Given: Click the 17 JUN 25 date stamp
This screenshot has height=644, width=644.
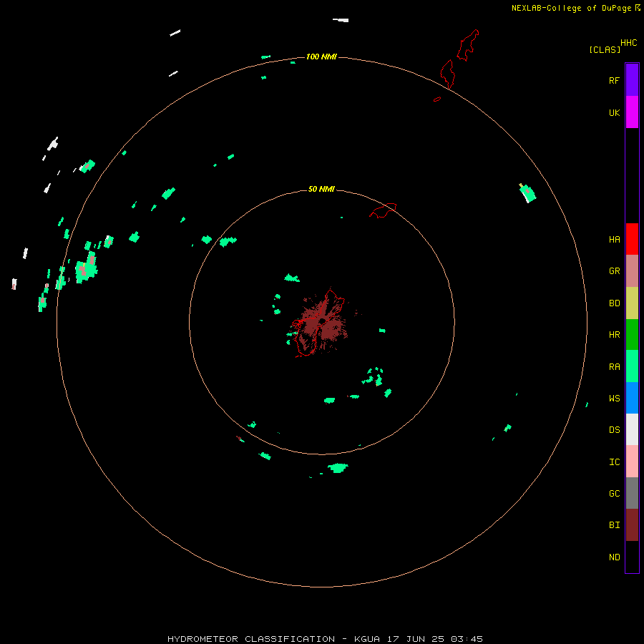Looking at the screenshot, I should (415, 639).
